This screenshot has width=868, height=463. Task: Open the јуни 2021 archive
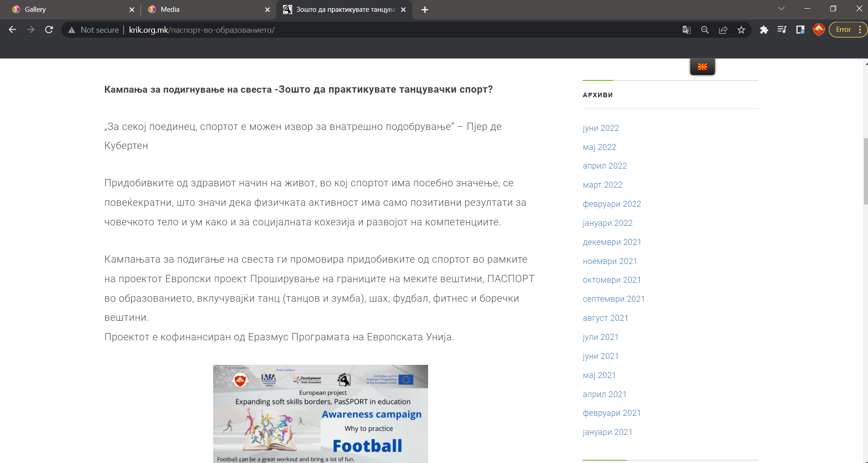click(600, 356)
